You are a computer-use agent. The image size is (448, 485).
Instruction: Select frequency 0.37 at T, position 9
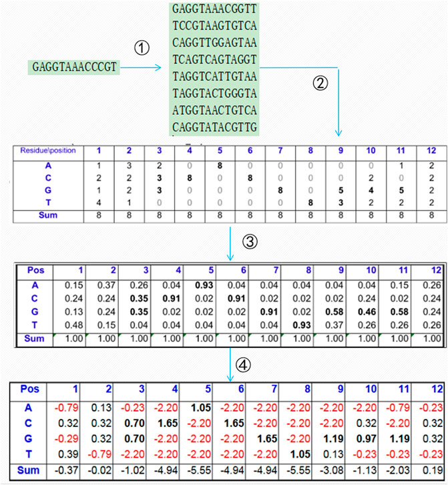334,325
